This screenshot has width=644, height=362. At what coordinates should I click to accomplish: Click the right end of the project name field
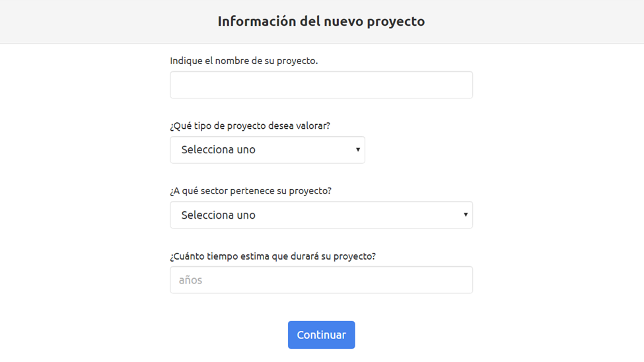click(464, 85)
